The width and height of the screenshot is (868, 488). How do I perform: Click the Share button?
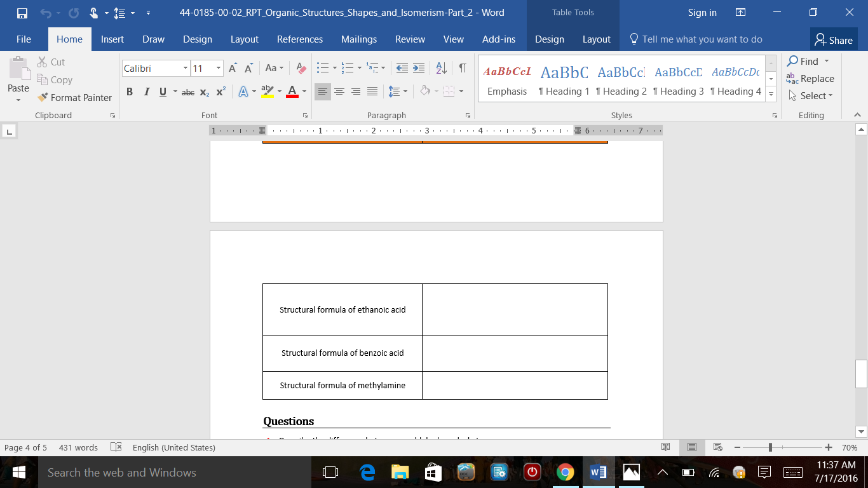tap(834, 39)
